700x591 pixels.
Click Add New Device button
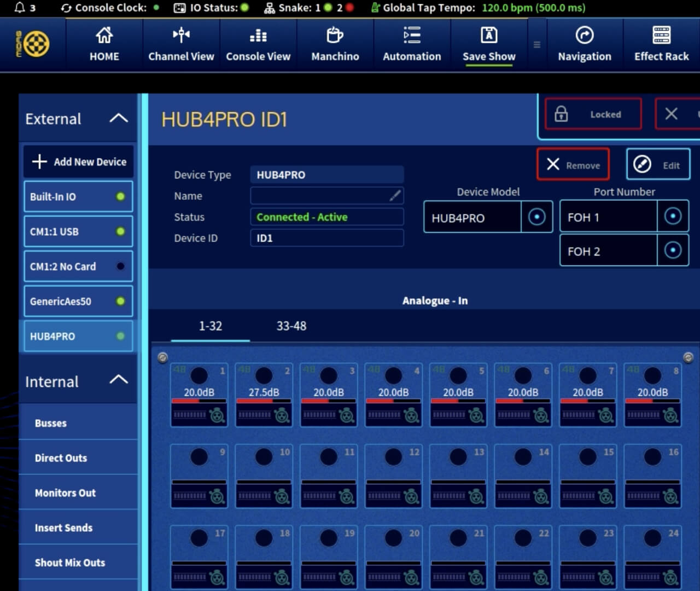79,162
